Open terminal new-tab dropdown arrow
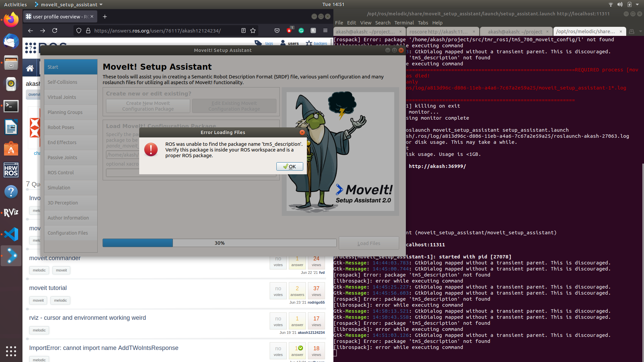Screen dimensions: 644x362 [640, 32]
